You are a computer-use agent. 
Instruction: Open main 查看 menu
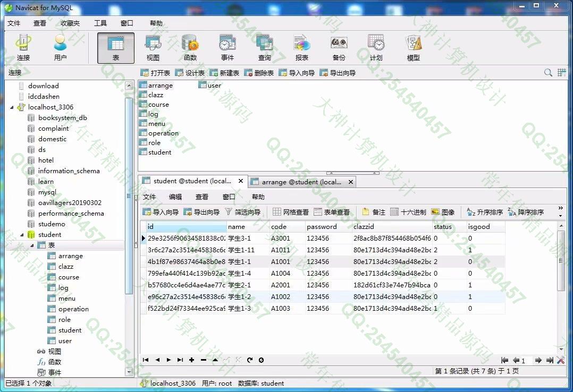tap(40, 23)
